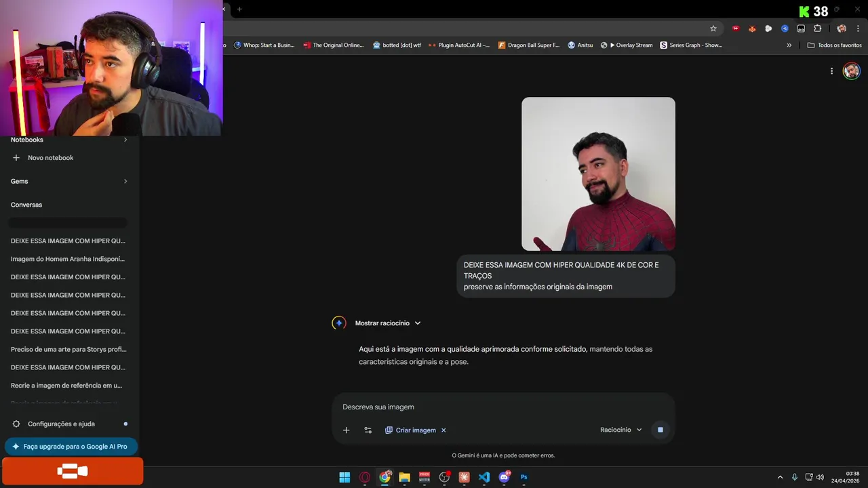The image size is (868, 488).
Task: Open the Whop: Start a Busin... bookmark
Action: tap(264, 45)
